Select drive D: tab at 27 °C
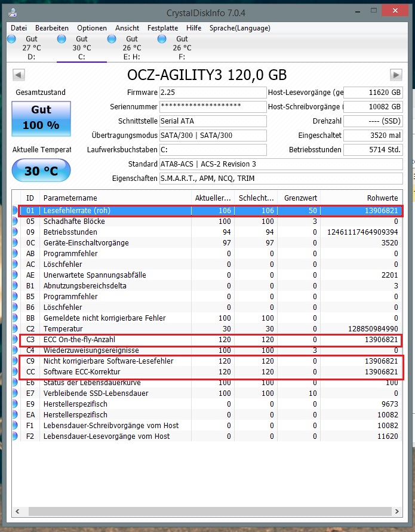415x532 pixels. [31, 48]
